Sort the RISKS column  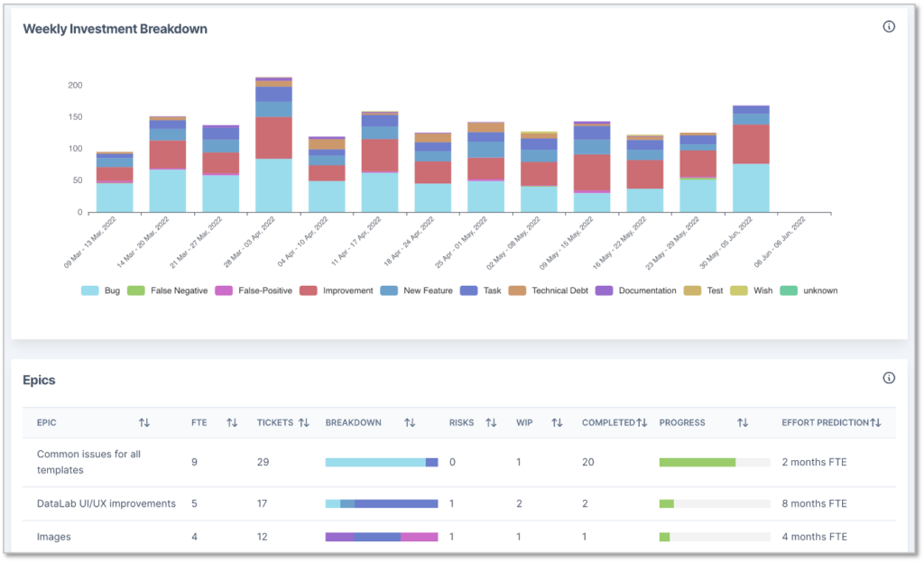click(491, 422)
